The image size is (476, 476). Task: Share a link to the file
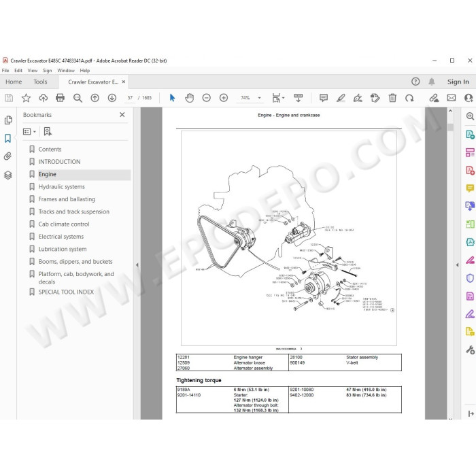[434, 98]
